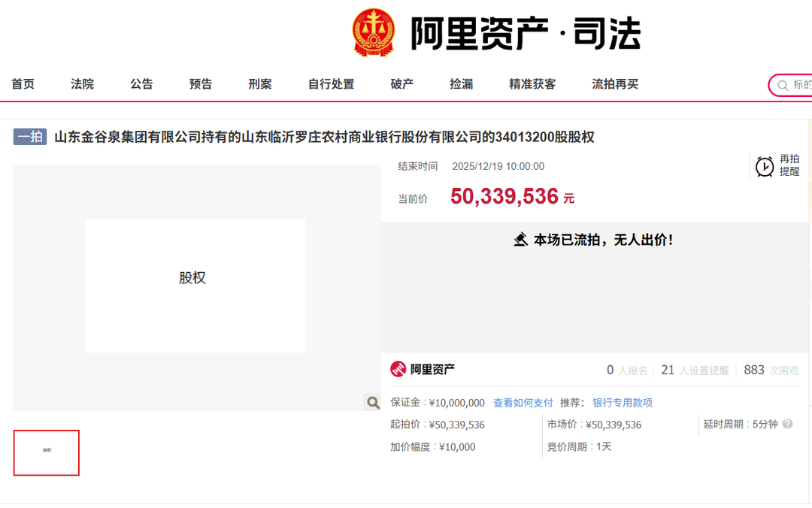Click the image zoom magnifier icon
Viewport: 812px width, 508px height.
click(x=373, y=403)
